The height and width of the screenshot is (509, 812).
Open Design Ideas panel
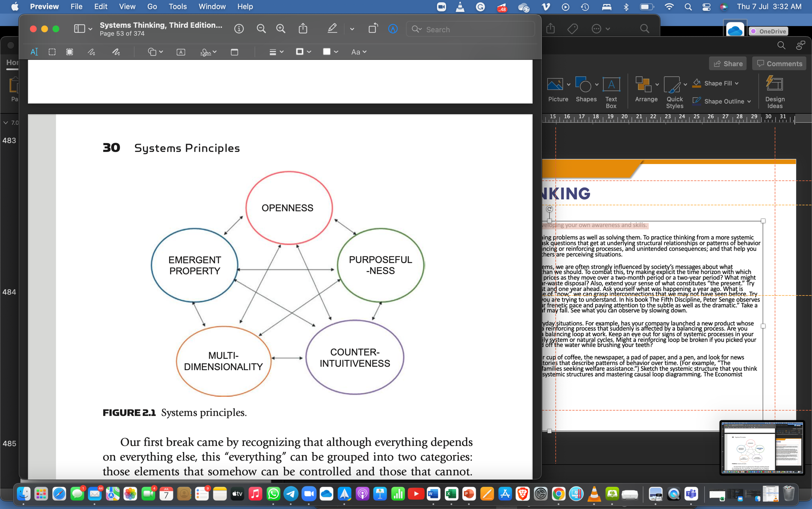click(775, 92)
